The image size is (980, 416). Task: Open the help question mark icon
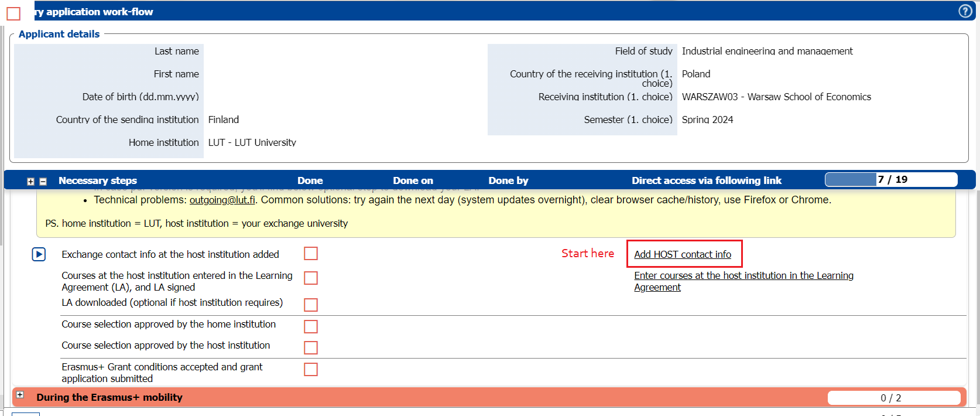(x=965, y=11)
